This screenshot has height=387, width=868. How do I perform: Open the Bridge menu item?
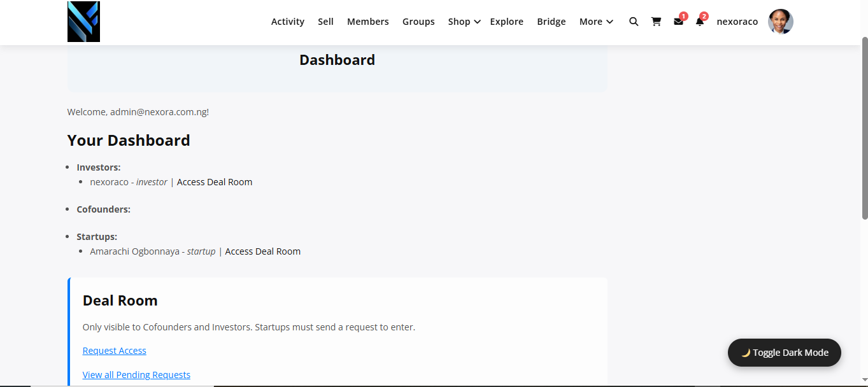(551, 22)
